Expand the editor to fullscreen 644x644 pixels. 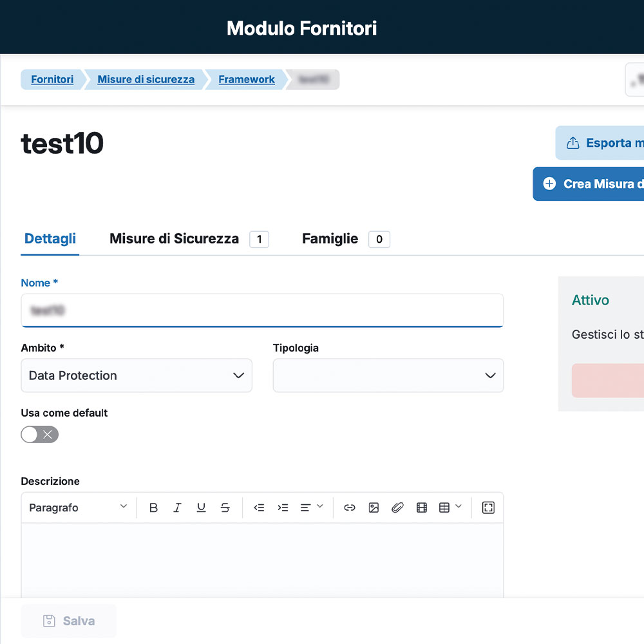pyautogui.click(x=488, y=508)
